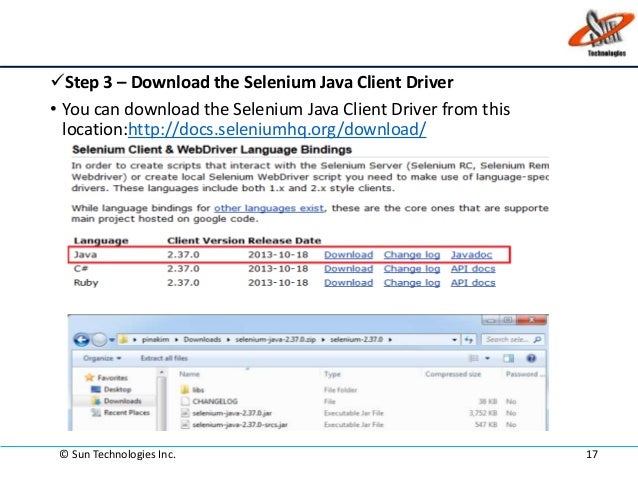
Task: Click the Explorer back arrow button
Action: pos(81,340)
